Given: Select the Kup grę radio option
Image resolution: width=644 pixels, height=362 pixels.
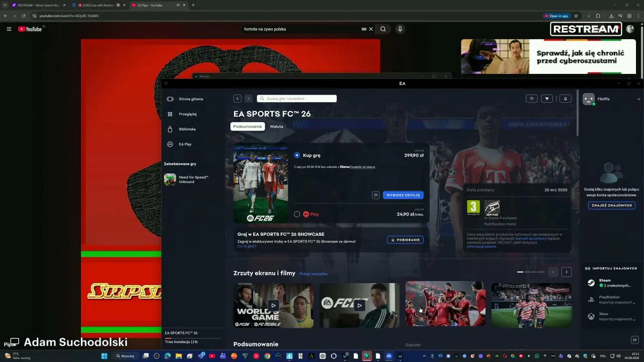Looking at the screenshot, I should tap(297, 155).
